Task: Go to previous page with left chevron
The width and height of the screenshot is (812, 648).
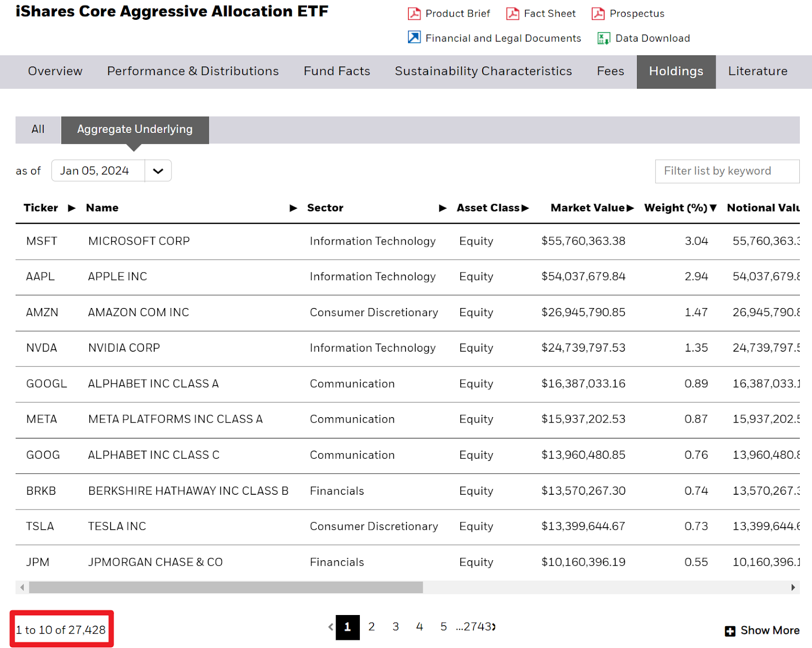Action: tap(331, 627)
